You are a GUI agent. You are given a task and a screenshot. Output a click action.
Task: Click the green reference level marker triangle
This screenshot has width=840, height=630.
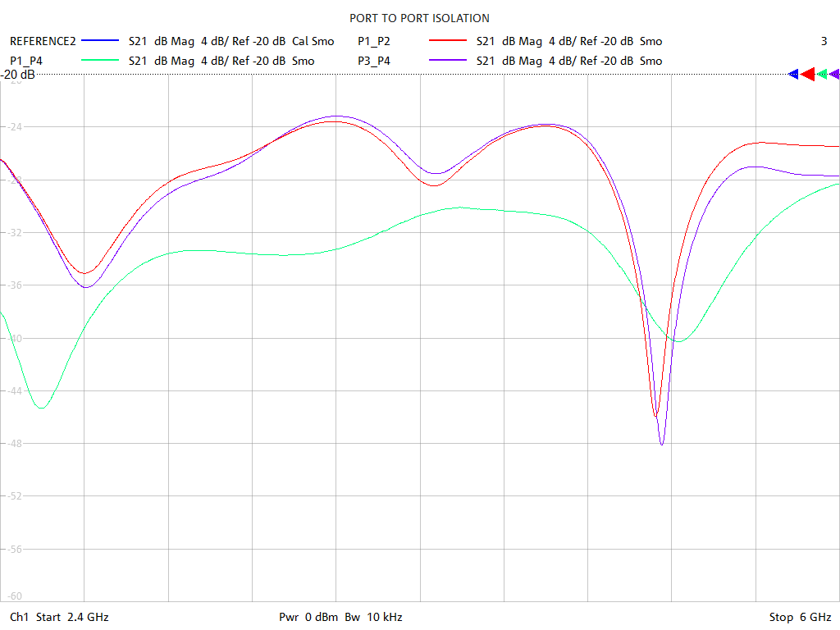pos(822,75)
